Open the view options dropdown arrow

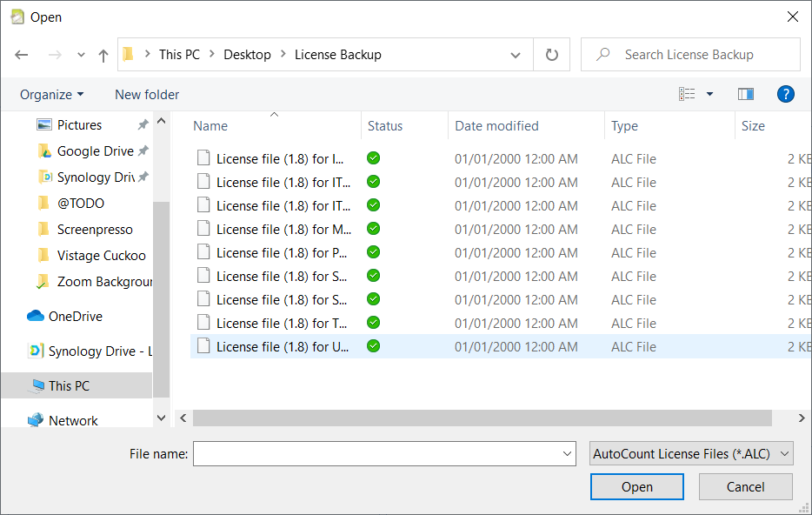709,94
